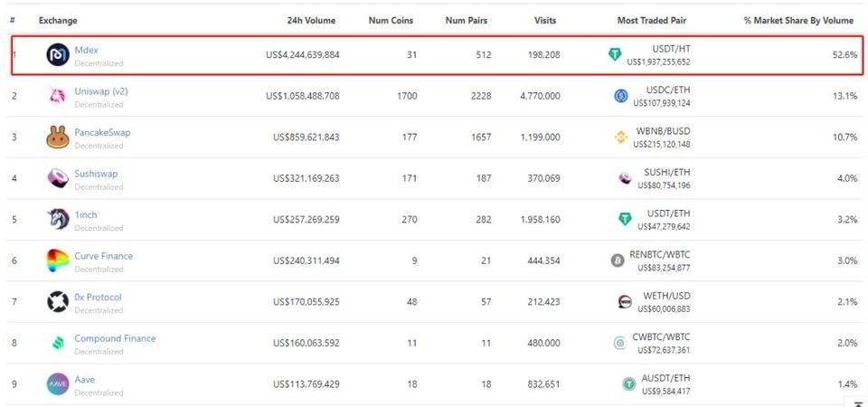Click the 0x Protocol logo icon

(x=58, y=302)
